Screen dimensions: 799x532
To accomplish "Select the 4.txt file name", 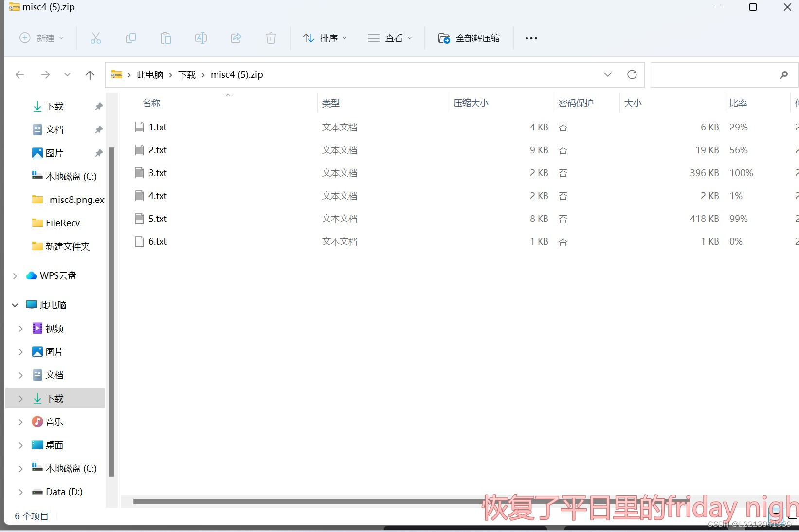I will click(x=158, y=196).
